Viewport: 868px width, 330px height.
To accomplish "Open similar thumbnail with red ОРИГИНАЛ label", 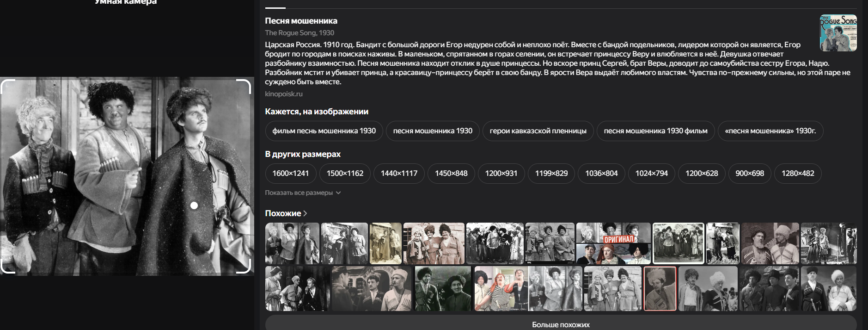I will tap(613, 243).
